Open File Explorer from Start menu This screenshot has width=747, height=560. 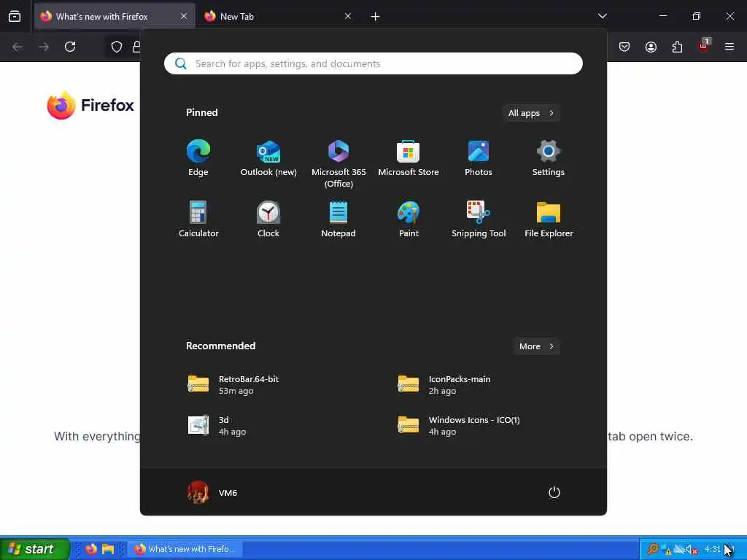click(549, 219)
